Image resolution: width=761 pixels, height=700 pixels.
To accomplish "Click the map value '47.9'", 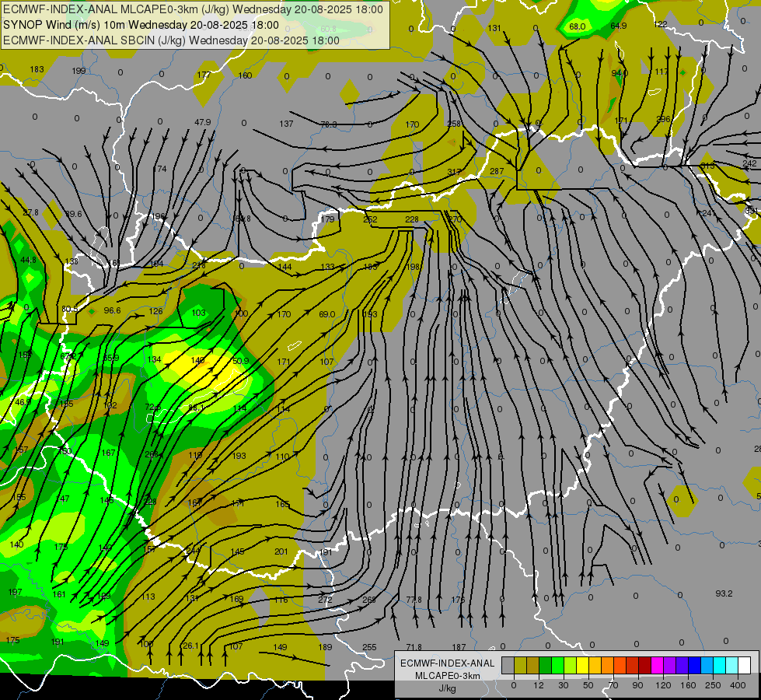I will pos(202,122).
